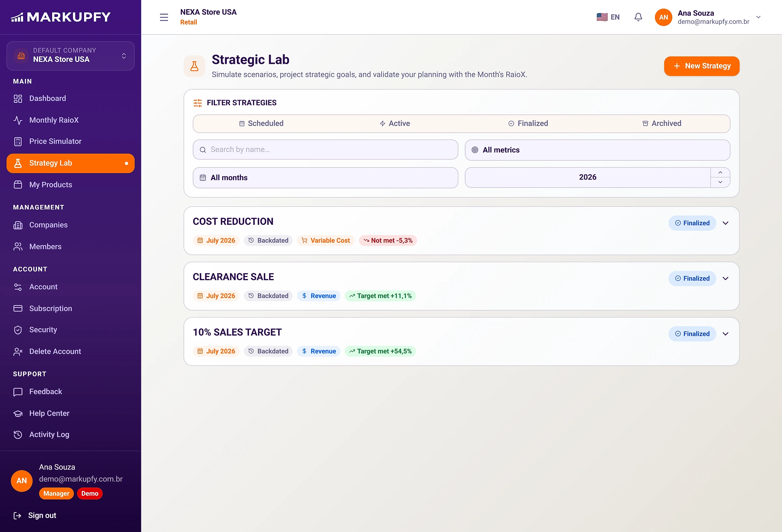Image resolution: width=782 pixels, height=532 pixels.
Task: Click the US flag language icon
Action: 602,17
